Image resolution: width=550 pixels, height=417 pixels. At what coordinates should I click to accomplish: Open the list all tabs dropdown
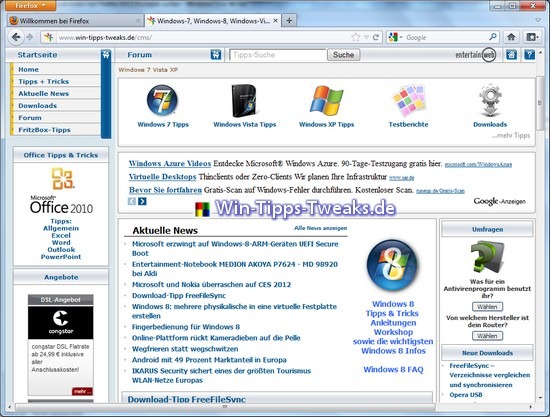pyautogui.click(x=538, y=20)
